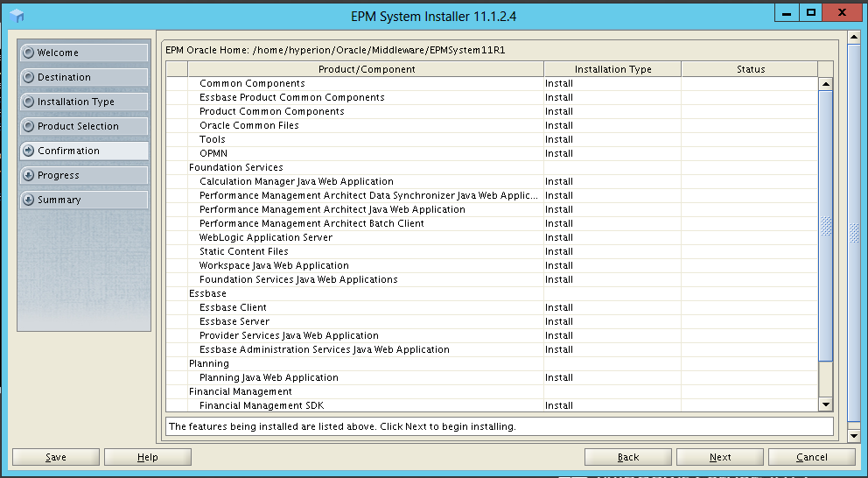Close the EPM System Installer window
This screenshot has width=868, height=478.
point(842,12)
